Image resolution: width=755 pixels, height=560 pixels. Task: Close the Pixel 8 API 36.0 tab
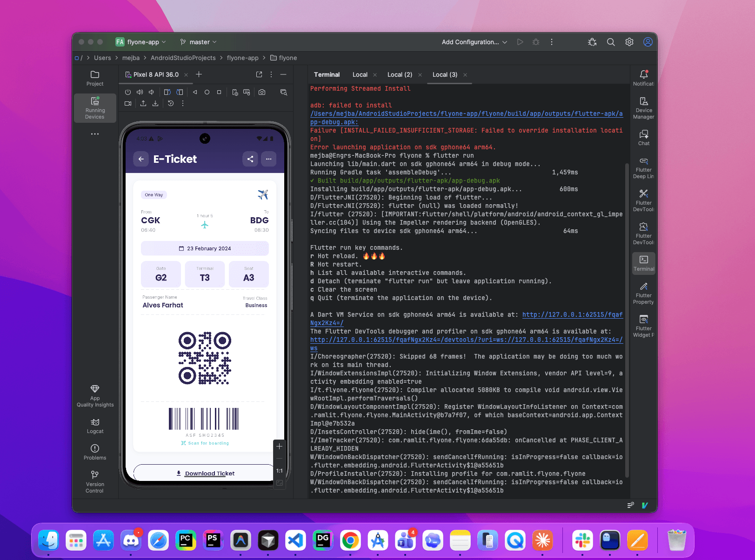point(186,75)
